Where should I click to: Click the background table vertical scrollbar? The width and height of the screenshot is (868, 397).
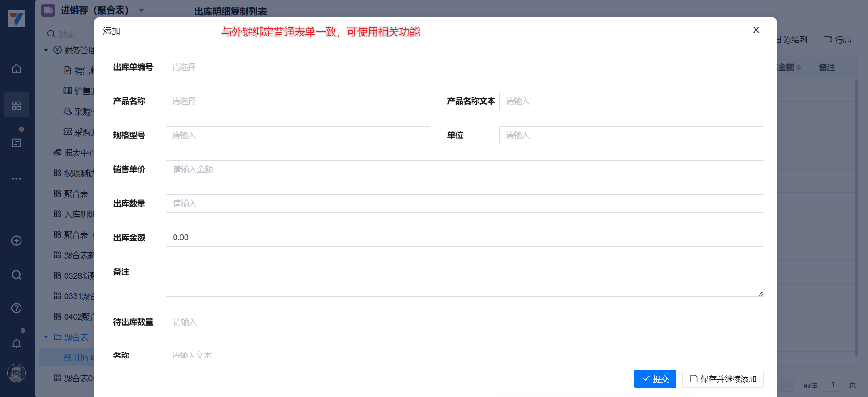(857, 218)
